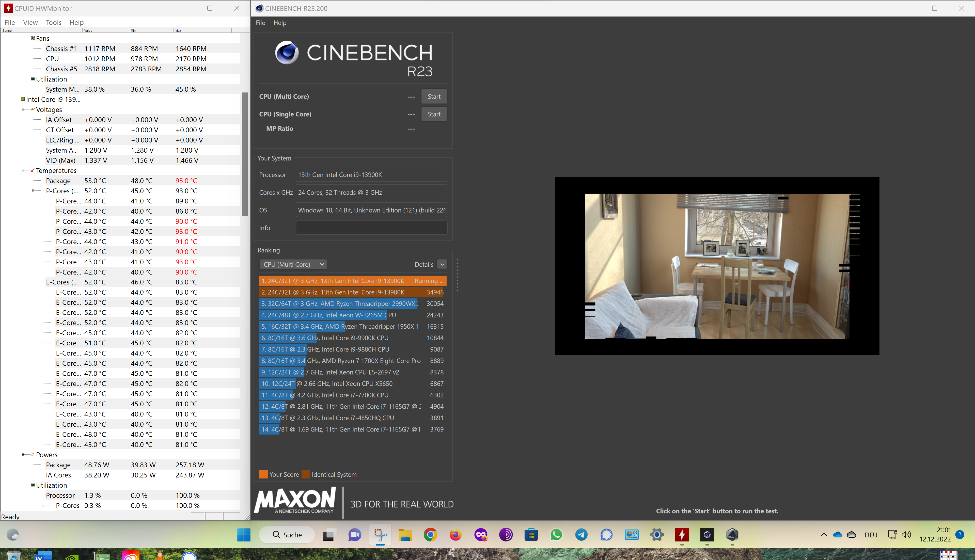The width and height of the screenshot is (975, 560).
Task: Select the running i9-13900K ranking entry
Action: pos(353,281)
